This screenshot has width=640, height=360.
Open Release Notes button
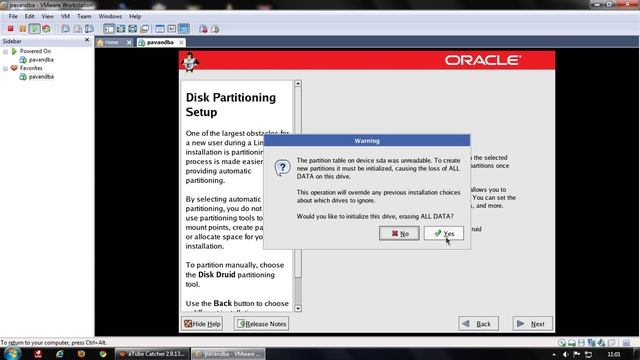pyautogui.click(x=261, y=324)
